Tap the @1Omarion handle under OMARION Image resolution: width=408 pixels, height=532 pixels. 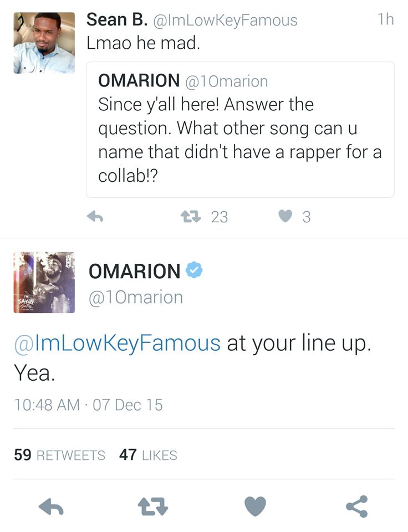pyautogui.click(x=136, y=297)
